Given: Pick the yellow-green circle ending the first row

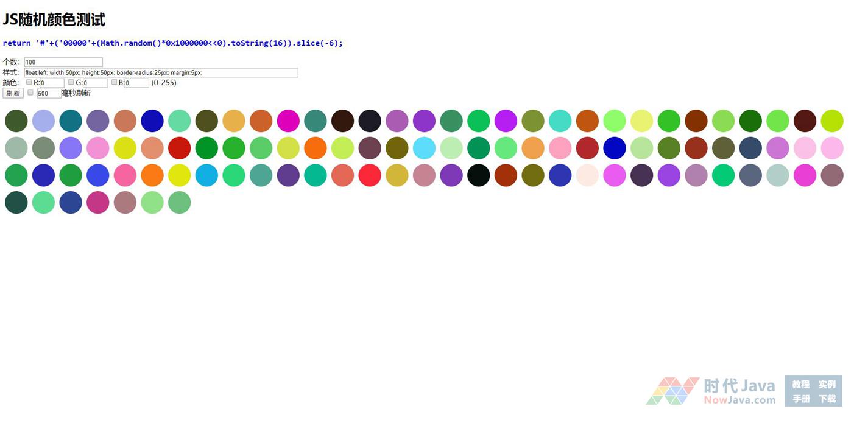Looking at the screenshot, I should 832,121.
